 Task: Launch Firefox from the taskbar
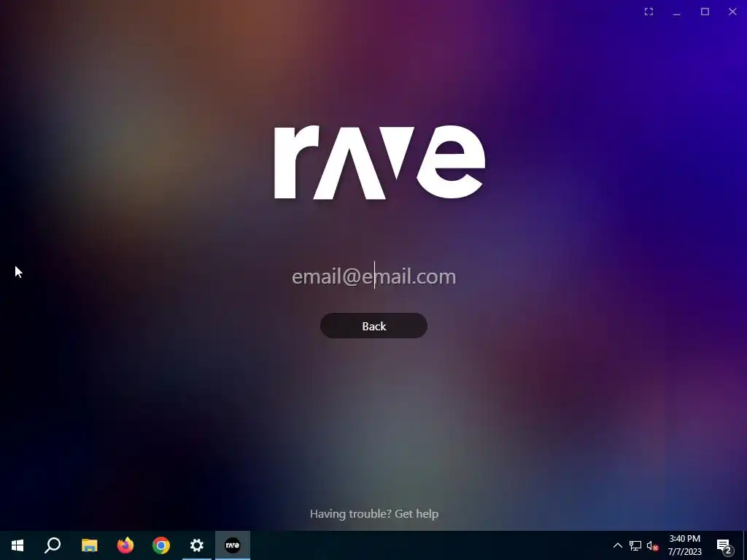click(125, 545)
